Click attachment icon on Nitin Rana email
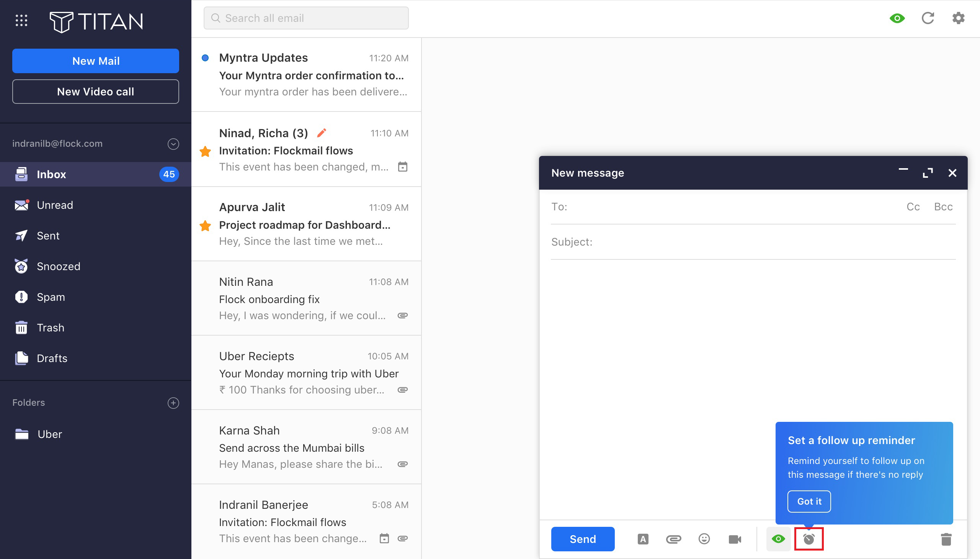Image resolution: width=980 pixels, height=559 pixels. click(402, 315)
